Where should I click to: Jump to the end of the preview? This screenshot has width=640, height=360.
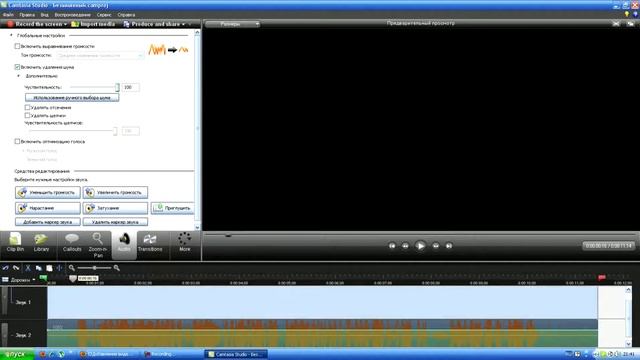(449, 246)
